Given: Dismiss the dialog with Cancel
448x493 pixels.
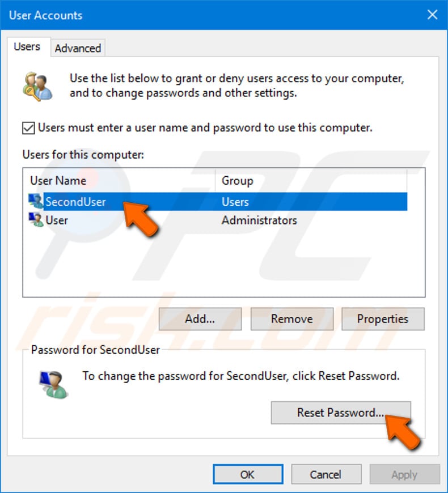Looking at the screenshot, I should coord(326,474).
